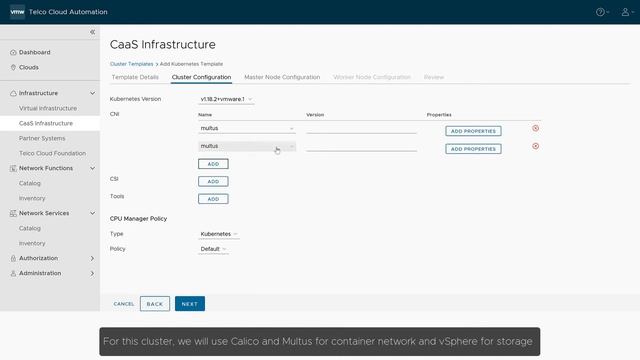Open Telco Cloud Foundation in sidebar
640x360 pixels.
pos(52,153)
